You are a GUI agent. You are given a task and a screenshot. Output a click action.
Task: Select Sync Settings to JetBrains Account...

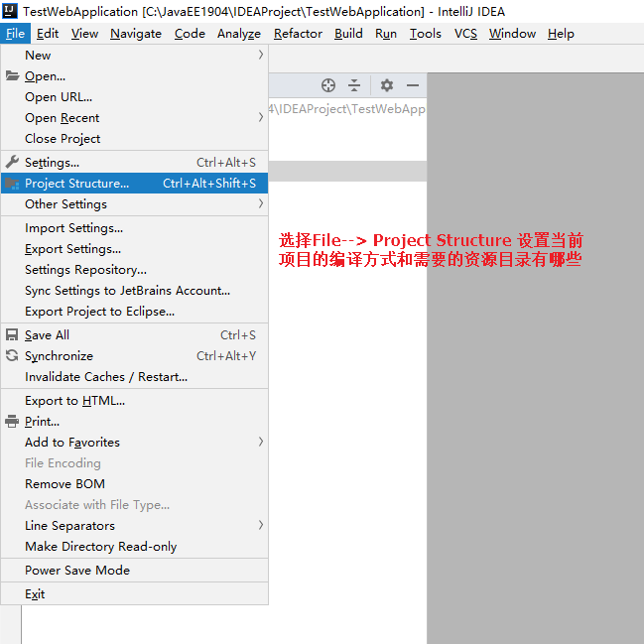coord(134,291)
